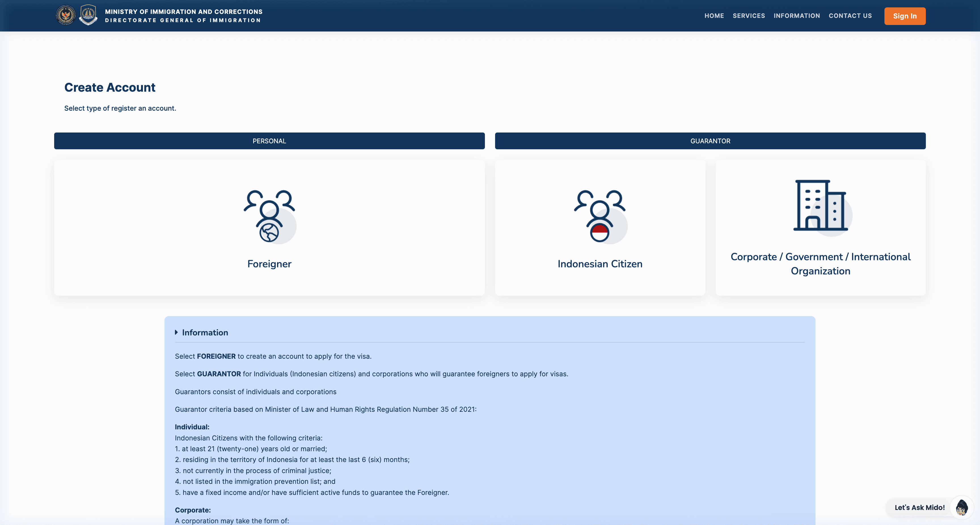The image size is (980, 525).
Task: Collapse the Information section triangle
Action: (x=176, y=332)
